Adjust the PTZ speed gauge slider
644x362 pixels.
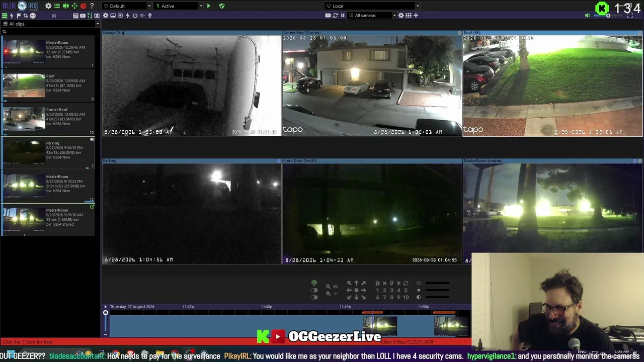point(437,283)
